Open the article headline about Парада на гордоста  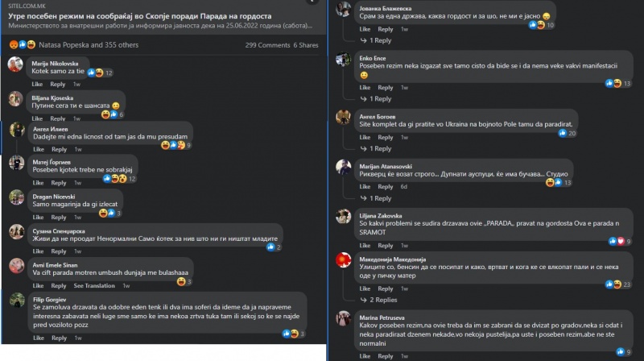[139, 16]
